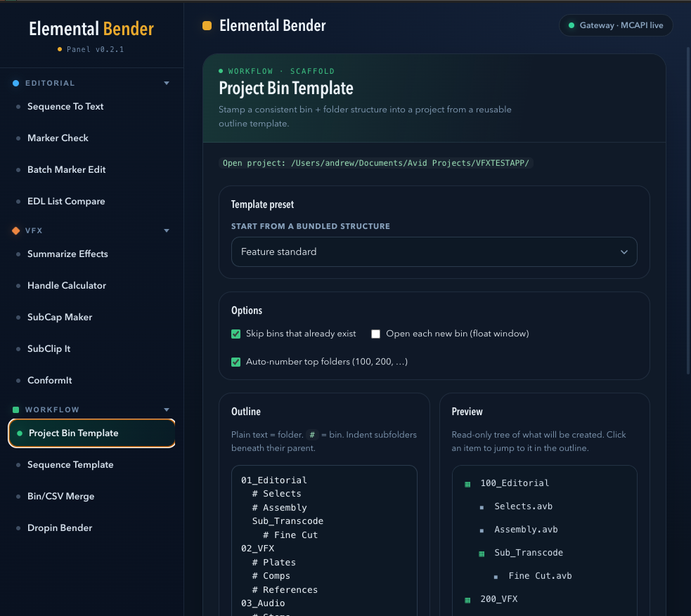Screen dimensions: 691x616
Task: Click the orange VFX diamond icon
Action: (x=16, y=230)
